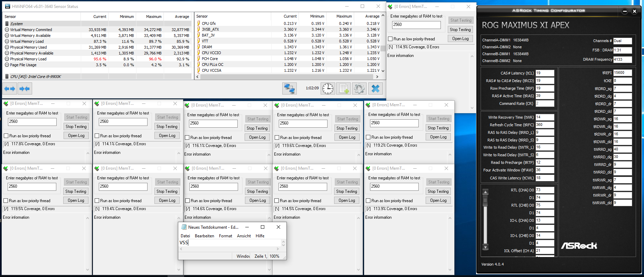Click the clock reset-timer icon in HWiNFO
The image size is (644, 277).
pyautogui.click(x=328, y=89)
